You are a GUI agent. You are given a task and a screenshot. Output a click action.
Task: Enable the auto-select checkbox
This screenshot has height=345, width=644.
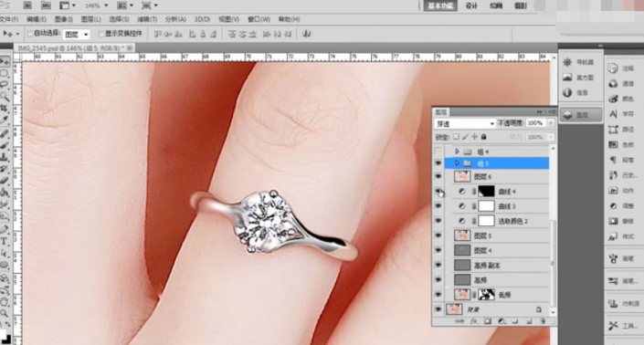pyautogui.click(x=29, y=34)
